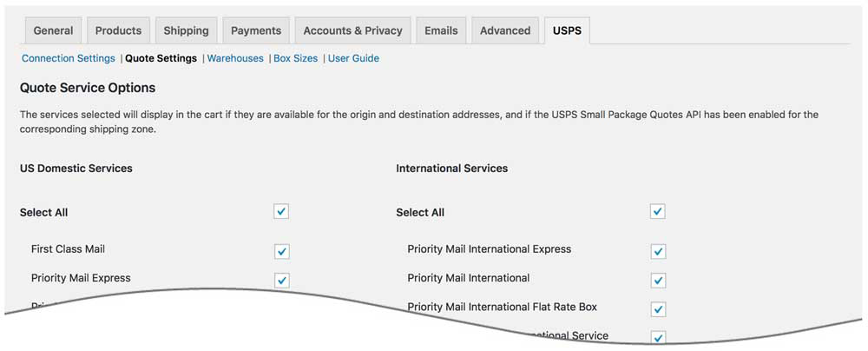Open the General settings tab
The width and height of the screenshot is (868, 351).
[53, 30]
